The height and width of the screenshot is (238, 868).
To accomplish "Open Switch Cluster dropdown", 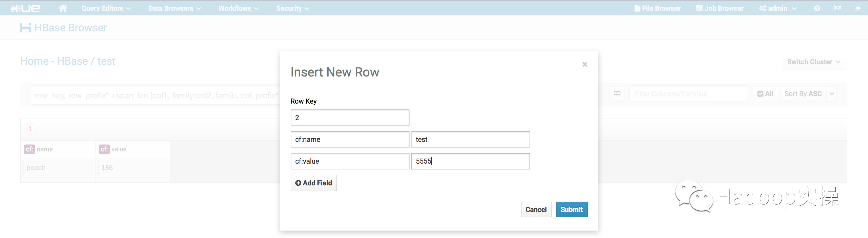I will [x=814, y=62].
